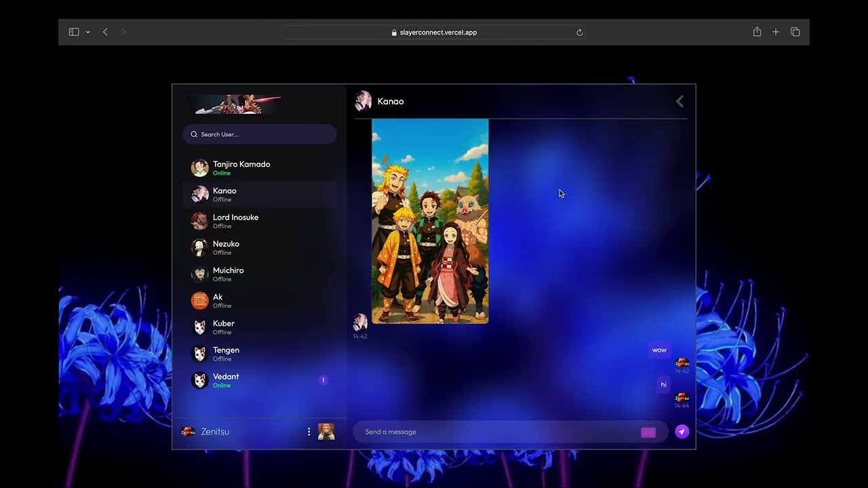Open the profile picture thumbnail beside the options menu
Image resolution: width=868 pixels, height=488 pixels.
pyautogui.click(x=326, y=432)
